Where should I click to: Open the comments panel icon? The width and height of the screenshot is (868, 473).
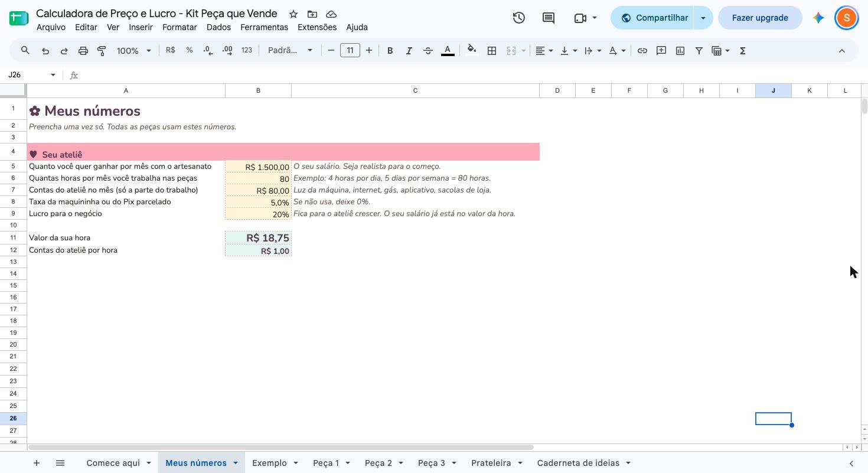(x=549, y=18)
